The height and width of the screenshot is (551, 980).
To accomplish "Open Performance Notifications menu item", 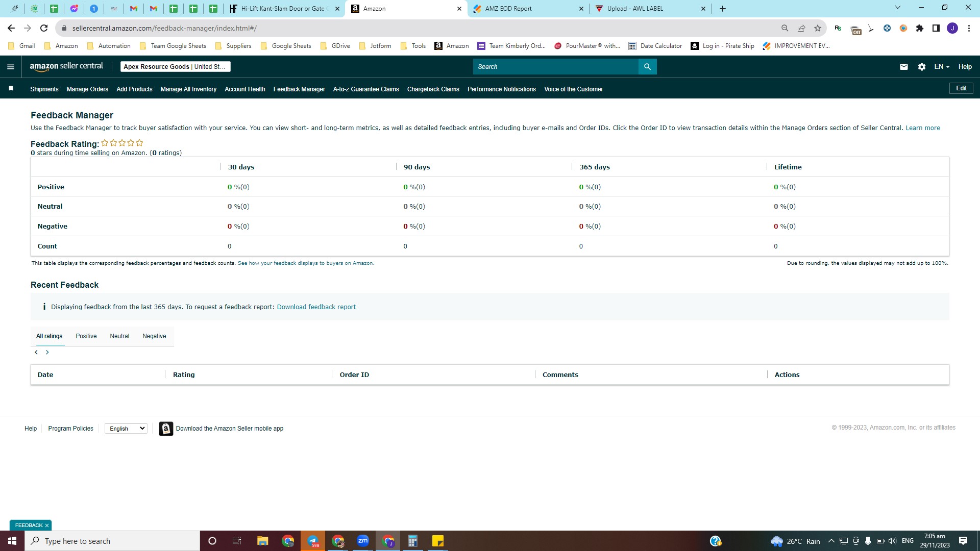I will click(x=502, y=89).
